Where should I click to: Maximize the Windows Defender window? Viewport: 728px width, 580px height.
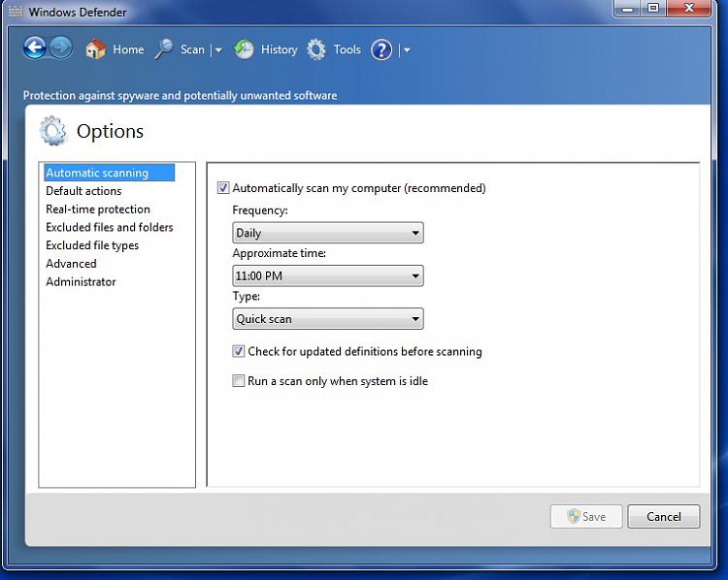[x=653, y=9]
